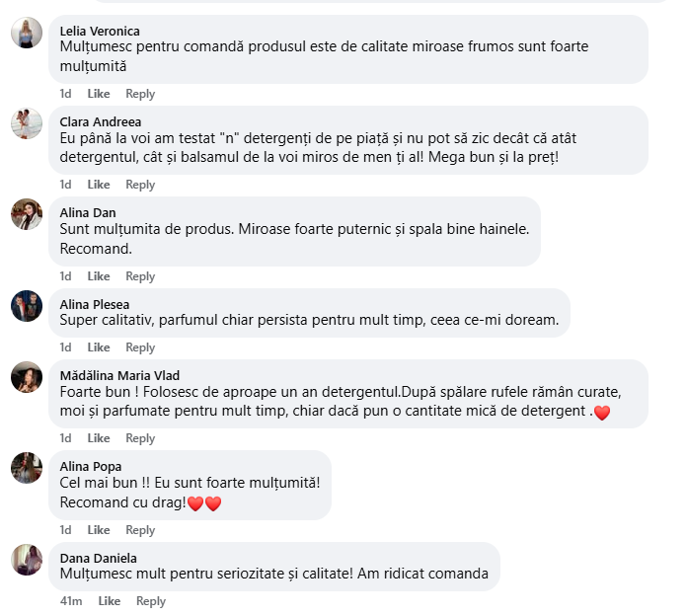Reply to Alina Popa's comment
Image resolution: width=687 pixels, height=616 pixels.
(x=140, y=530)
